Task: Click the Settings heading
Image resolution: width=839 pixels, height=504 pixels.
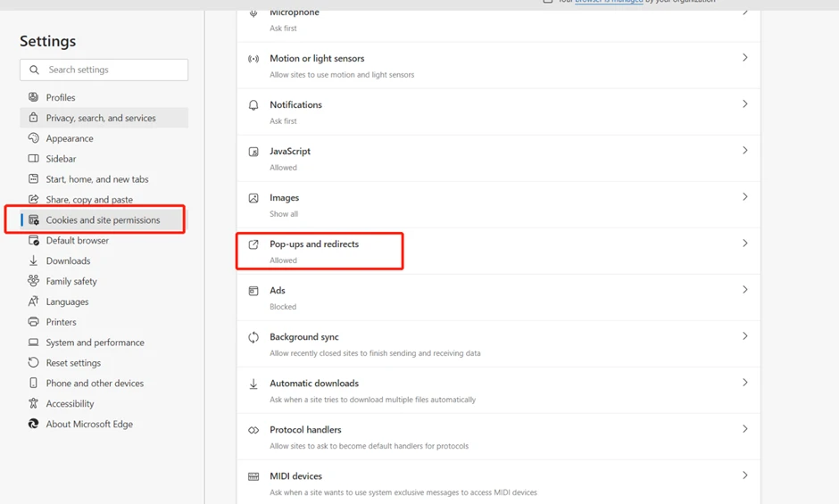Action: point(47,41)
